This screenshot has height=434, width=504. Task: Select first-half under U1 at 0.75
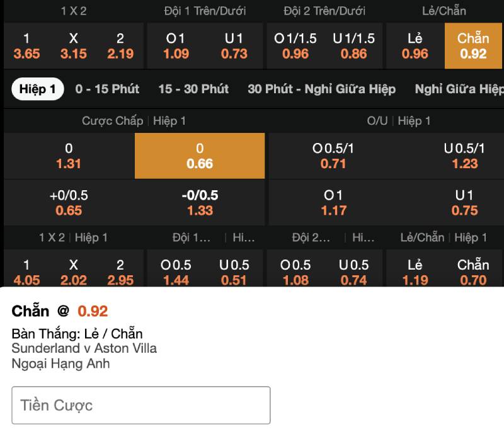(464, 203)
